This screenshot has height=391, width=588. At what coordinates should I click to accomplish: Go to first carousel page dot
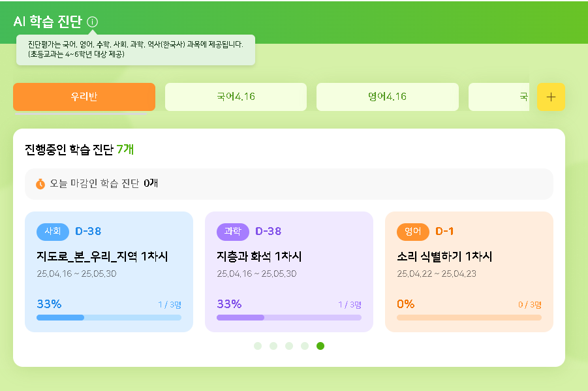[258, 346]
